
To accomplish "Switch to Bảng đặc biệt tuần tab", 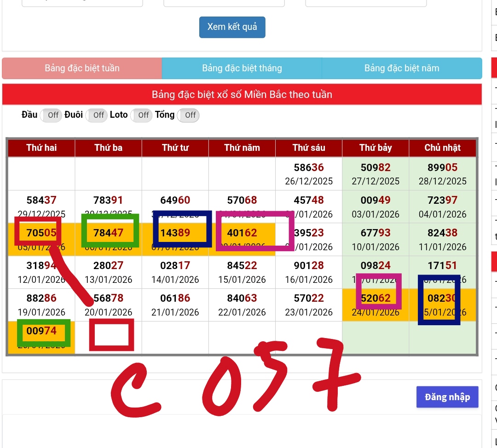I will tap(82, 69).
